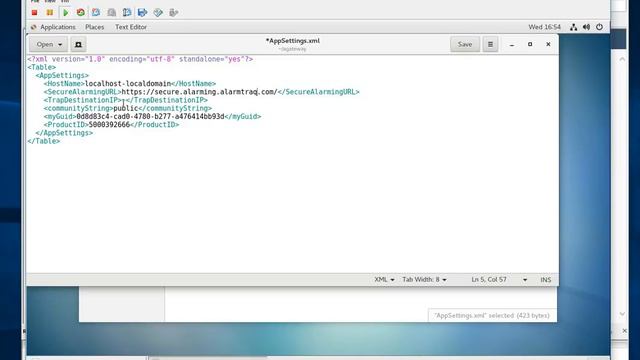Click the greyed revert snapshot toolbar icon

(111, 13)
